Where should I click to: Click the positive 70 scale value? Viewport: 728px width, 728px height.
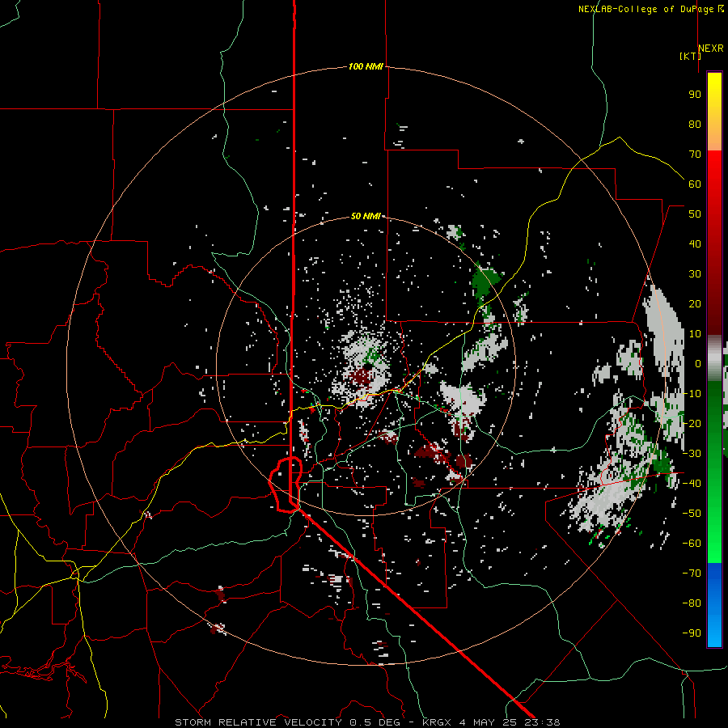click(695, 154)
